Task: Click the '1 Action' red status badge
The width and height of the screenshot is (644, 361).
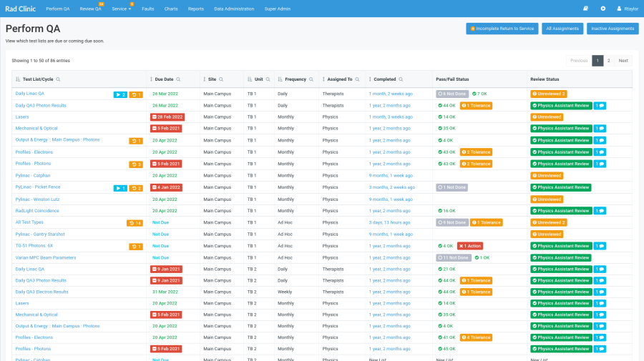Action: click(470, 246)
